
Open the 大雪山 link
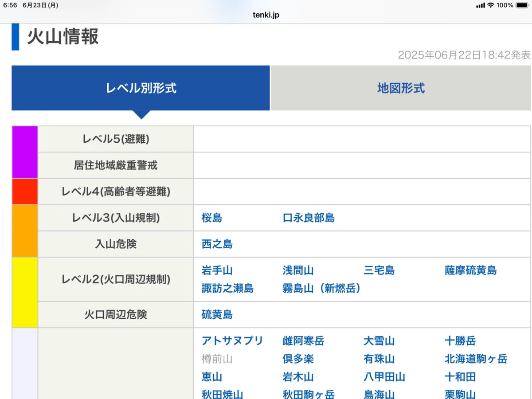379,341
